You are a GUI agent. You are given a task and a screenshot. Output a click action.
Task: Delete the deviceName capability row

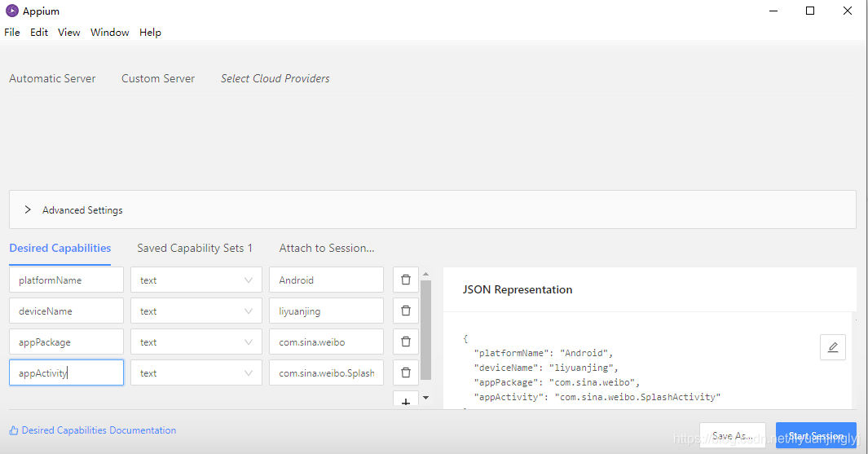[406, 311]
